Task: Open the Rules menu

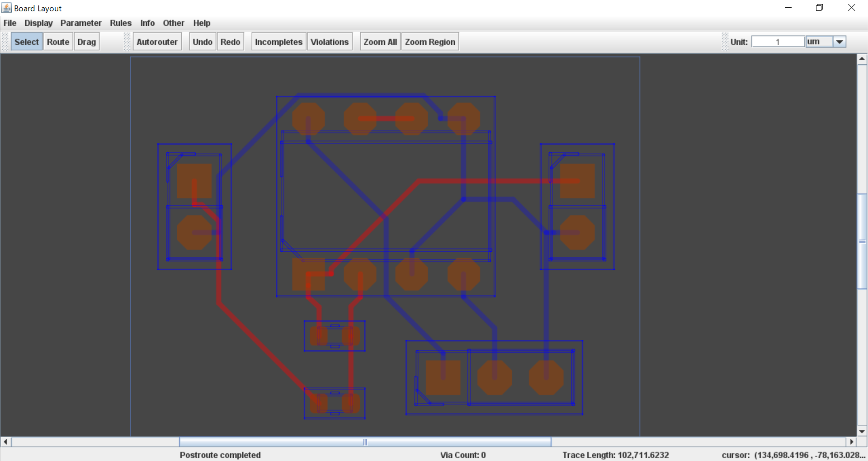Action: 120,23
